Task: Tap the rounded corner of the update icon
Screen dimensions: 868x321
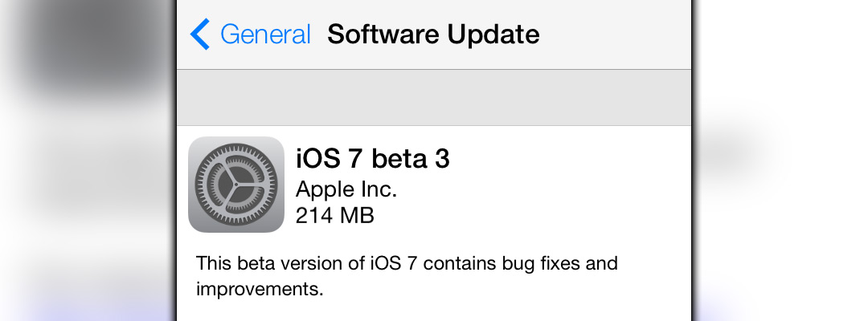Action: click(194, 143)
